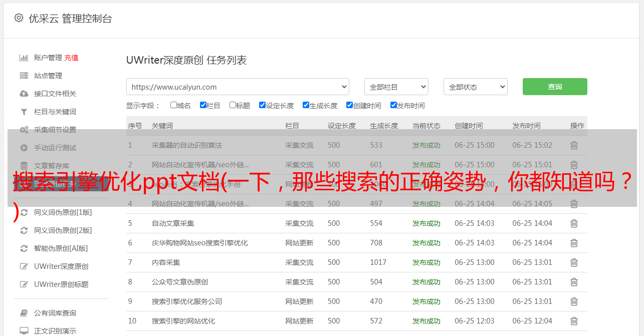Screen dimensions: 644x336
Task: Click the red 充值 link
Action: pyautogui.click(x=71, y=58)
